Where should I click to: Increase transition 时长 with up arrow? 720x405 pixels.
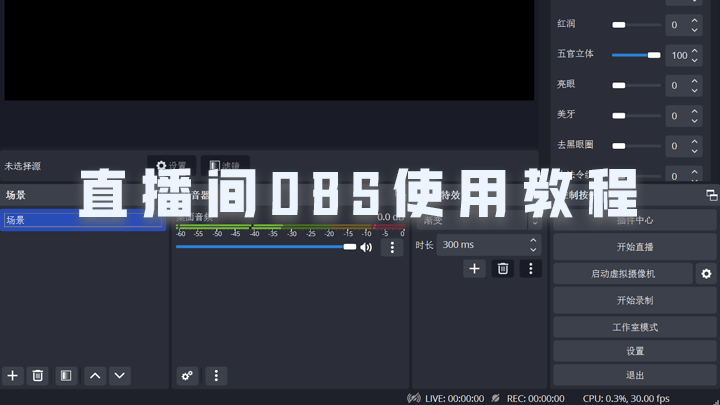[x=533, y=240]
